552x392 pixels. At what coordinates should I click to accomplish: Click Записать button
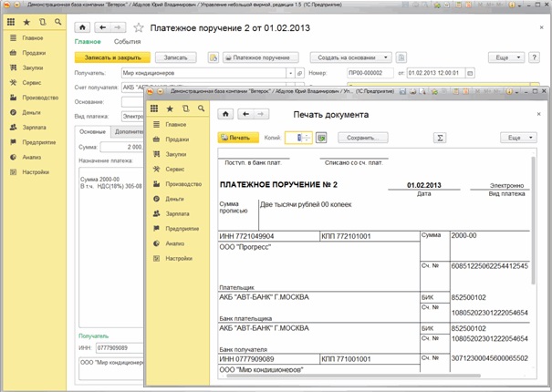pos(176,57)
